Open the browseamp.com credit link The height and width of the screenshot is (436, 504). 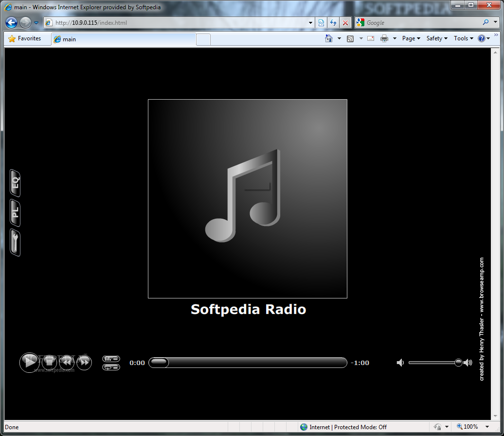click(482, 319)
